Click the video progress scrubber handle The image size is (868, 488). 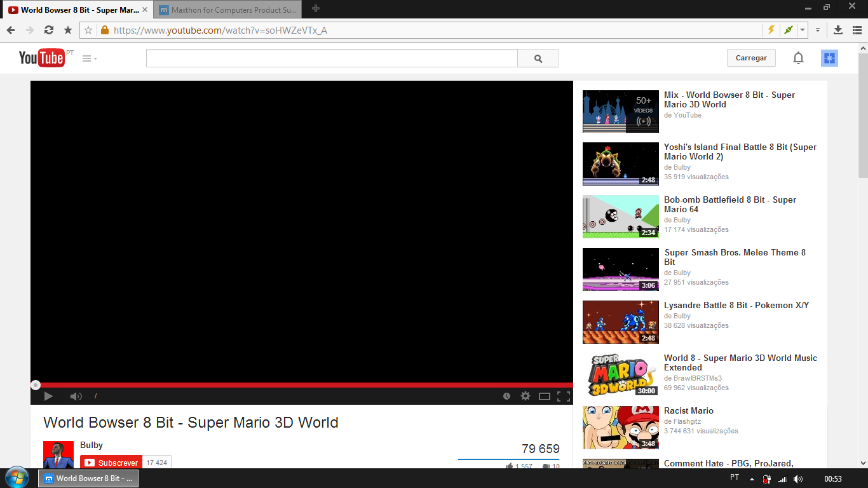[x=36, y=384]
